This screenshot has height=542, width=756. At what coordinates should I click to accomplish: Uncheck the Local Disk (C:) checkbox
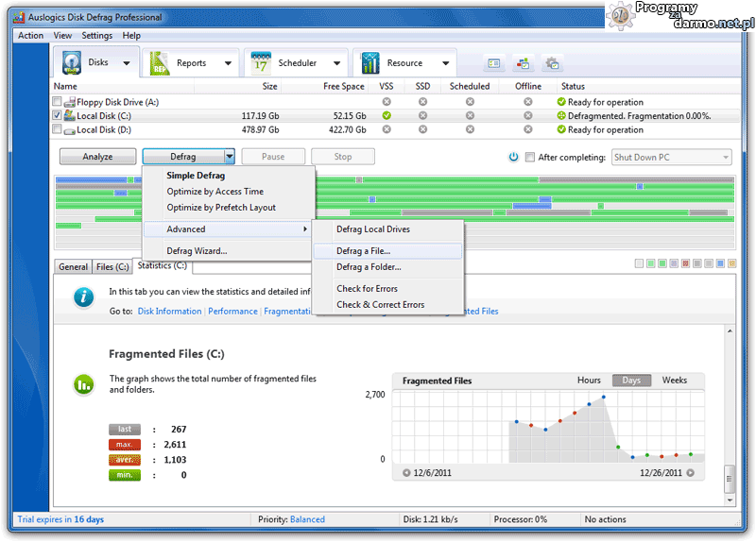point(58,116)
